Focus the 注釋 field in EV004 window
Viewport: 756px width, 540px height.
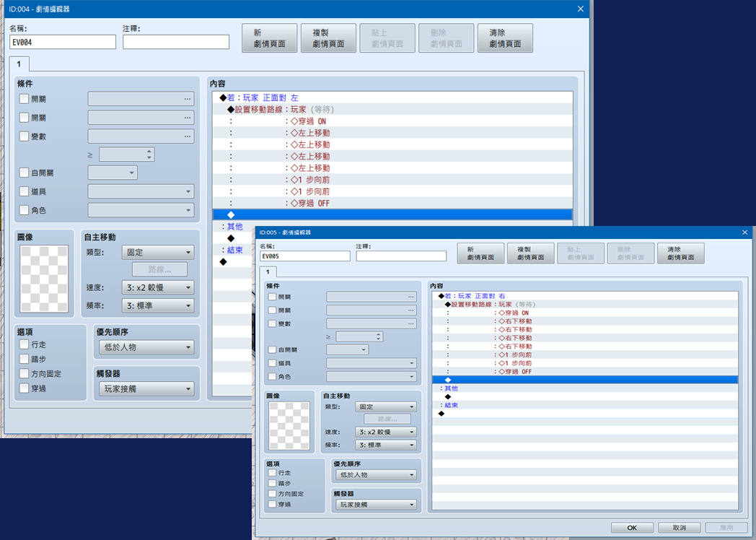point(176,43)
